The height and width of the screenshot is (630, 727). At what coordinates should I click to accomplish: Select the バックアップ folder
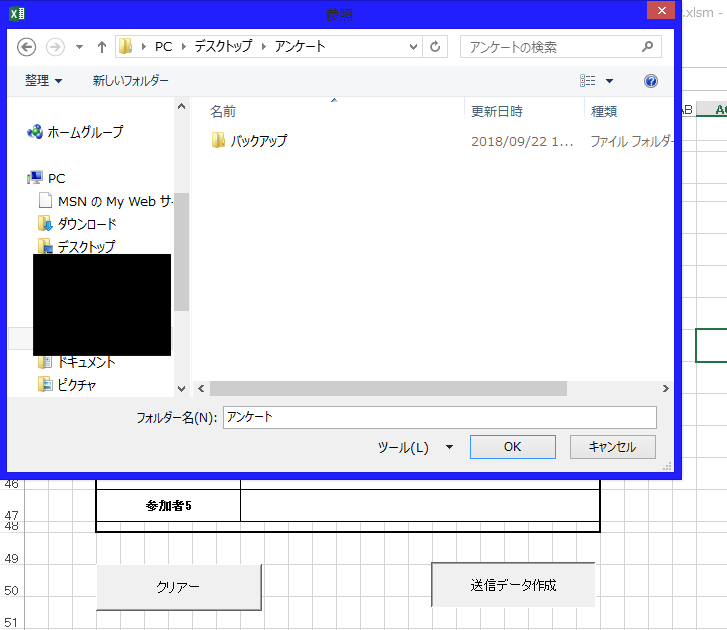[258, 141]
